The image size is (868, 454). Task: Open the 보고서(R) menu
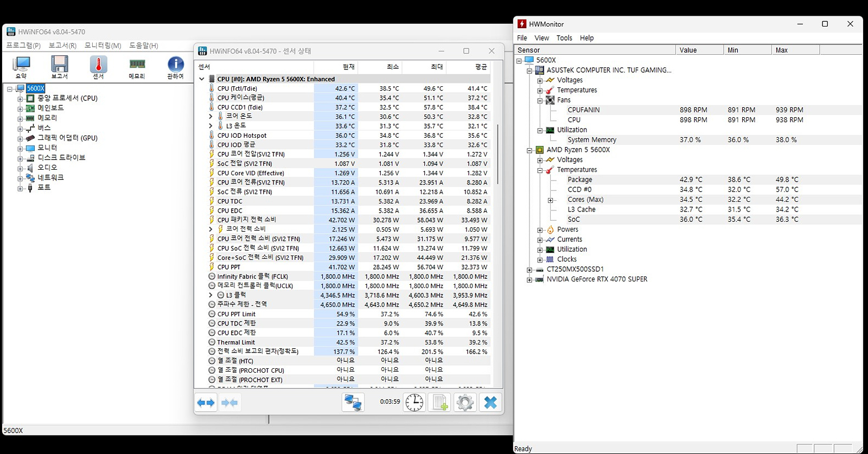(x=62, y=46)
